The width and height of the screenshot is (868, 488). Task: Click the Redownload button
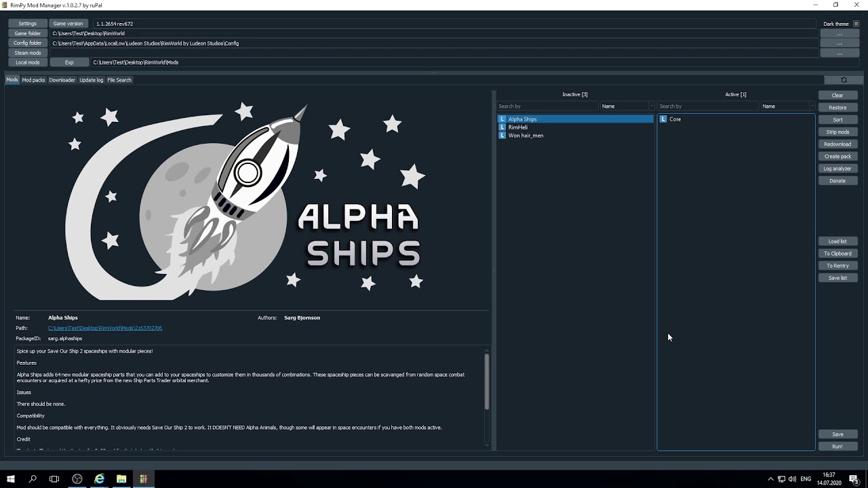pyautogui.click(x=837, y=144)
